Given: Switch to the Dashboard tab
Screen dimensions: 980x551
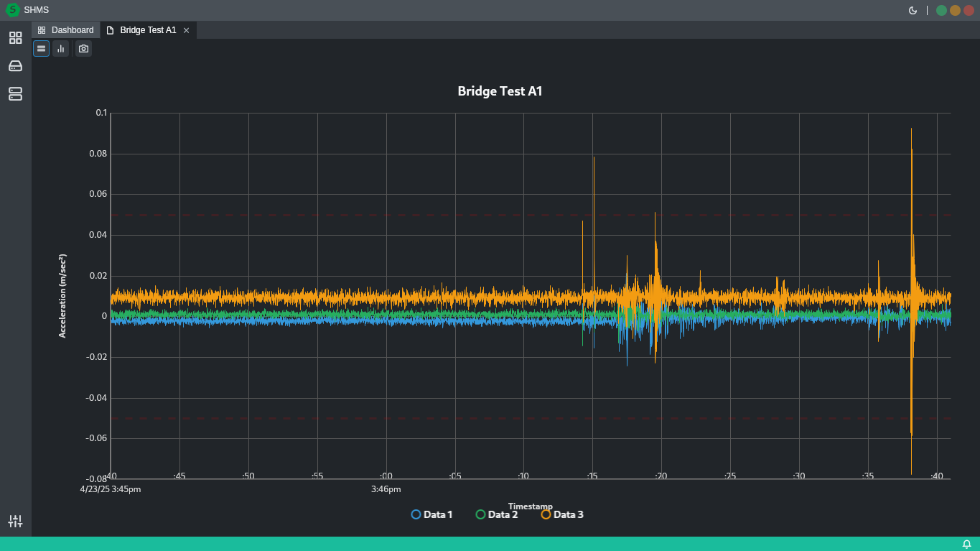Looking at the screenshot, I should click(x=66, y=30).
